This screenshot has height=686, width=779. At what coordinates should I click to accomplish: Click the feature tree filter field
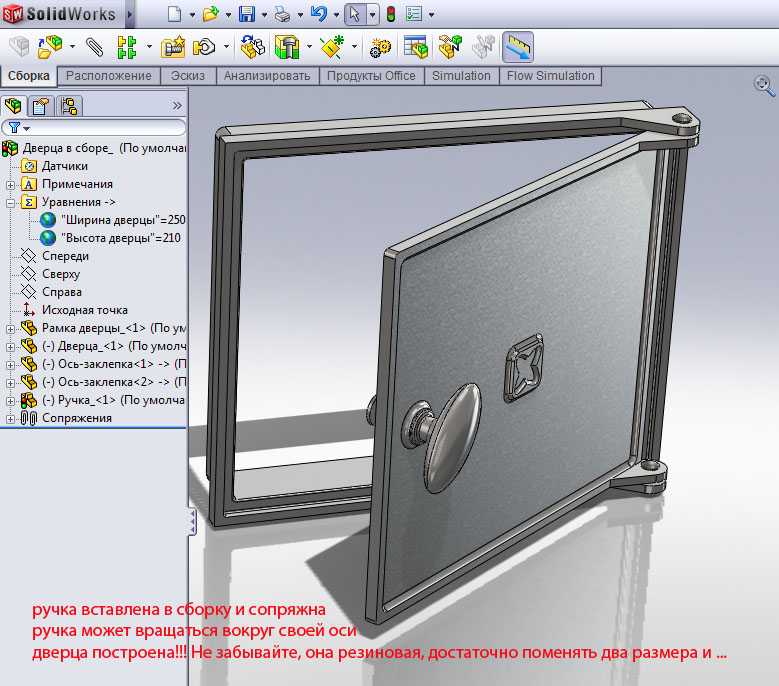[100, 127]
